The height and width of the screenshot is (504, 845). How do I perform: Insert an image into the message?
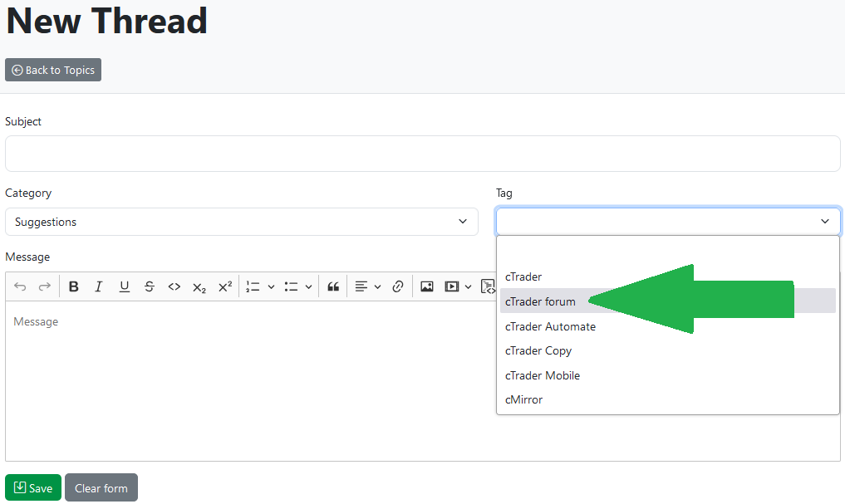[x=427, y=286]
